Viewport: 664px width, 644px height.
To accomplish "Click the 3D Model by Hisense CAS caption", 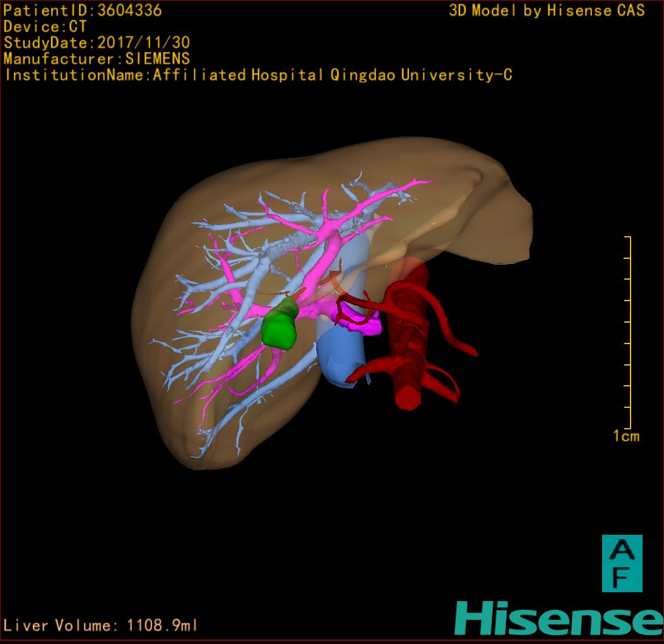I will (x=547, y=11).
